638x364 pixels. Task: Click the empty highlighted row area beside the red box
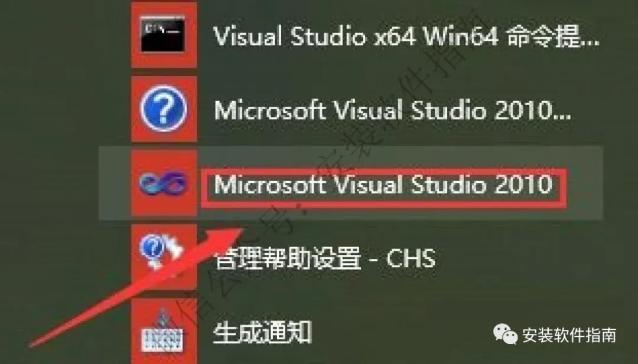584,183
